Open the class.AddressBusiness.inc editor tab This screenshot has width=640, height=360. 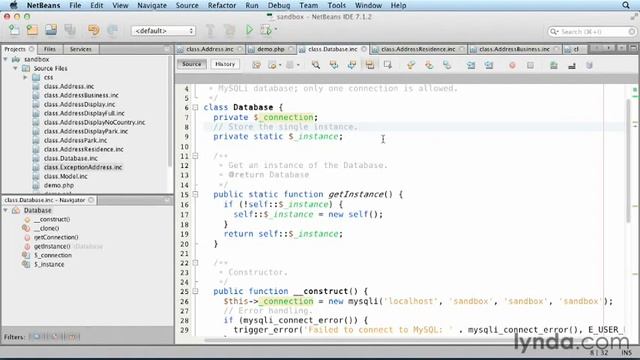514,49
